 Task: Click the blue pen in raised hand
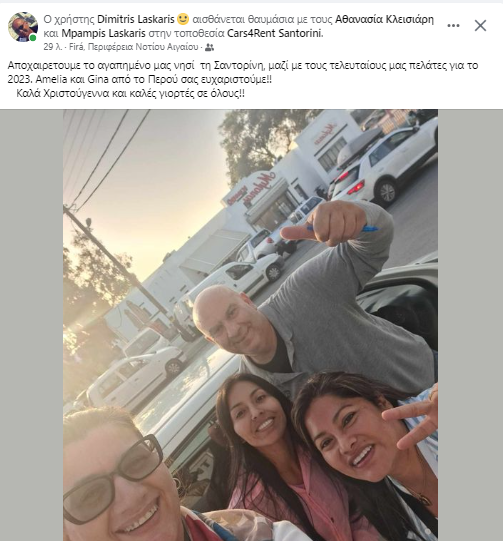[345, 228]
